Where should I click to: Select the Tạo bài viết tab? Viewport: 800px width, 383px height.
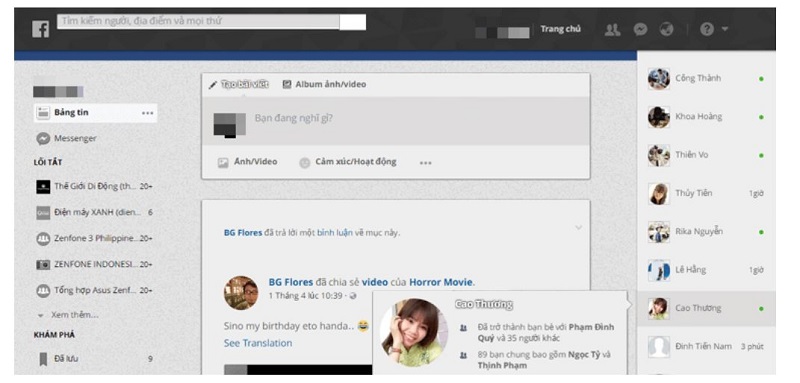[239, 85]
